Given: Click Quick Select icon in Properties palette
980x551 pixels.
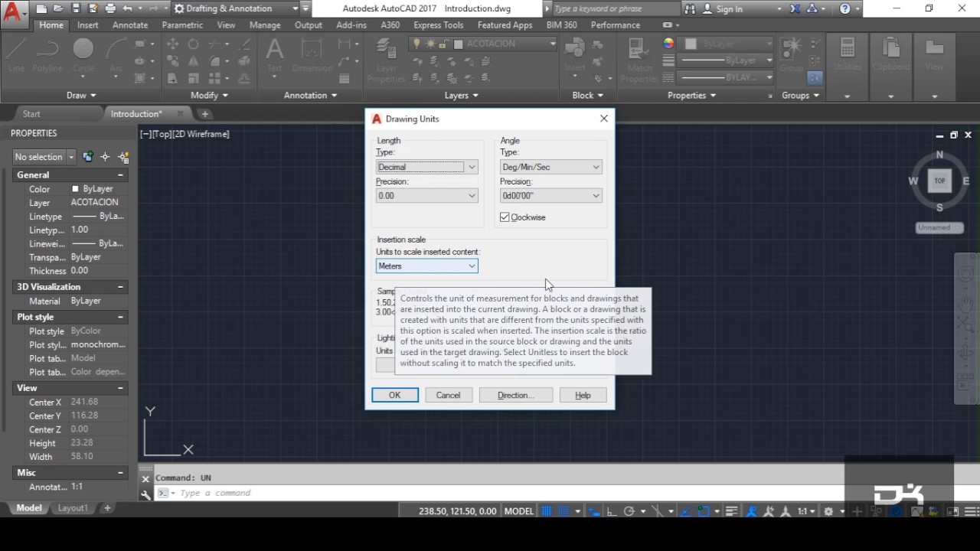Looking at the screenshot, I should (x=123, y=156).
